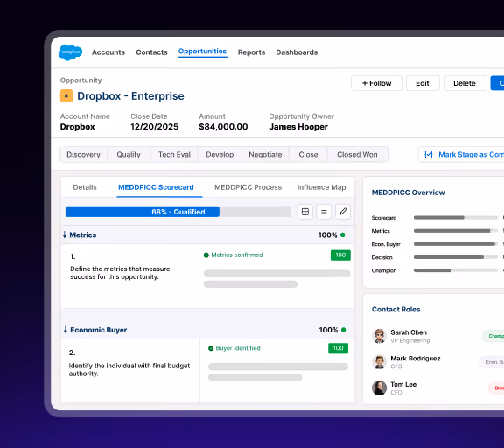Click the Buyer identified status text
Screen dimensions: 504x448
click(x=238, y=348)
